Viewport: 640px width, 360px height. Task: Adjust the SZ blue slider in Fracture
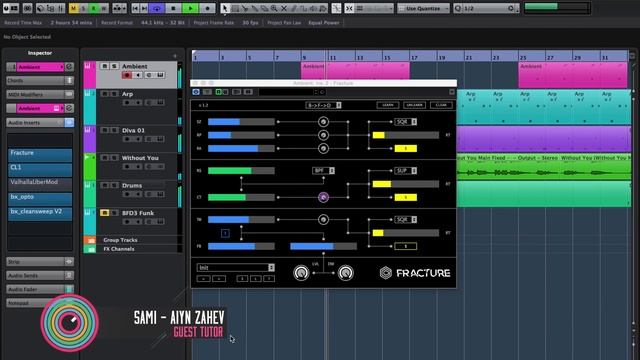pos(241,122)
